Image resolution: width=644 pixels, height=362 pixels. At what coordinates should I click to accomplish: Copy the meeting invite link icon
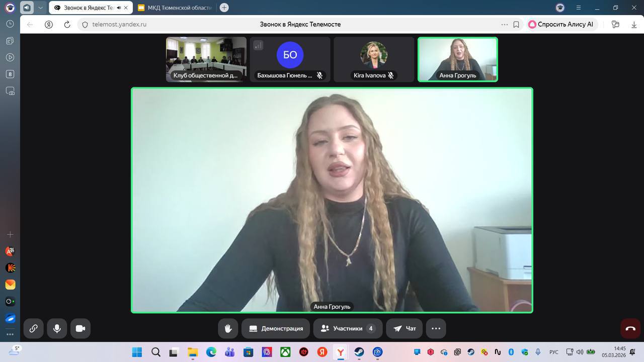tap(33, 328)
